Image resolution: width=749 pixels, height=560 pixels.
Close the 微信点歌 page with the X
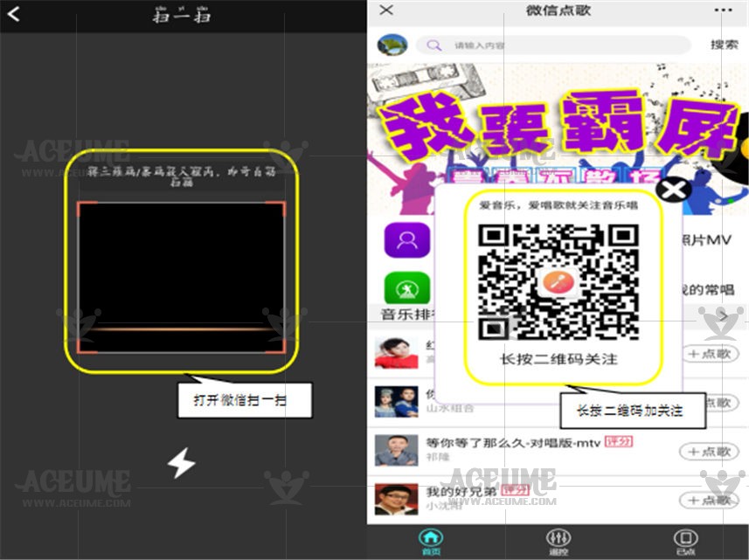pyautogui.click(x=386, y=10)
